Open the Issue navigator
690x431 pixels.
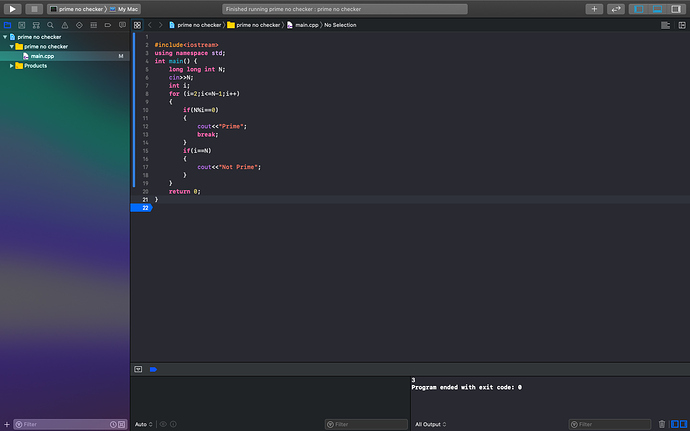65,25
